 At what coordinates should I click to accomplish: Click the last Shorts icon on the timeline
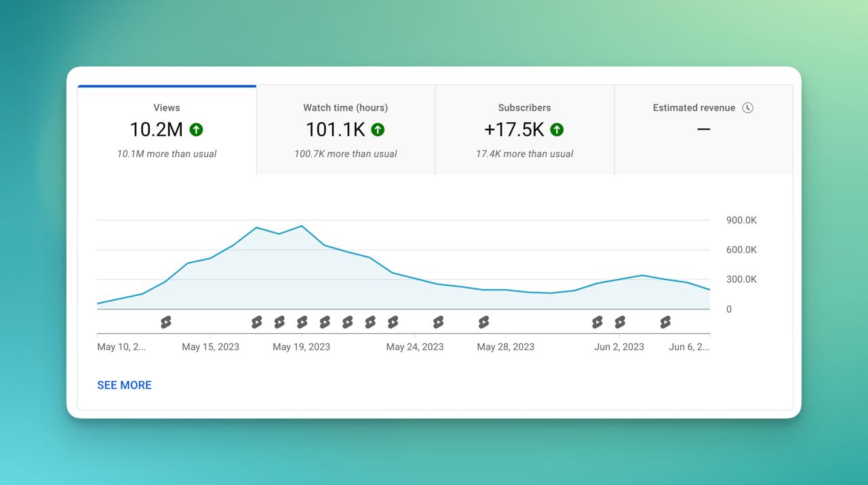665,322
